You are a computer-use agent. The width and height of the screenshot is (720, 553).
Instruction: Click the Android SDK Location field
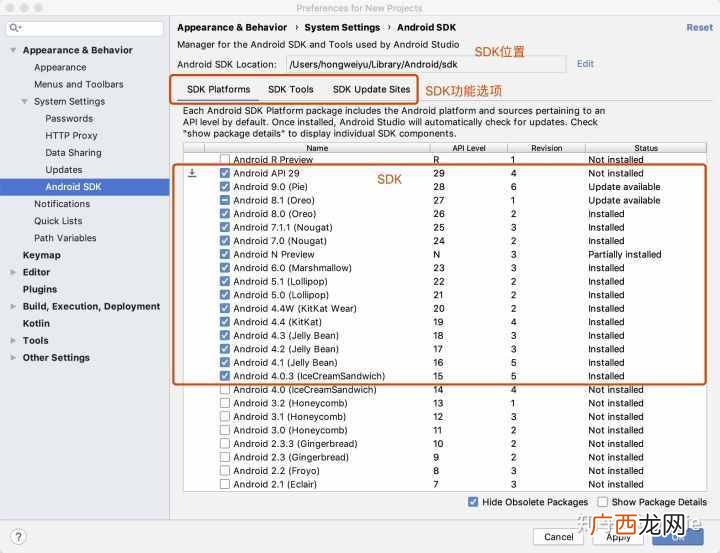tap(426, 64)
